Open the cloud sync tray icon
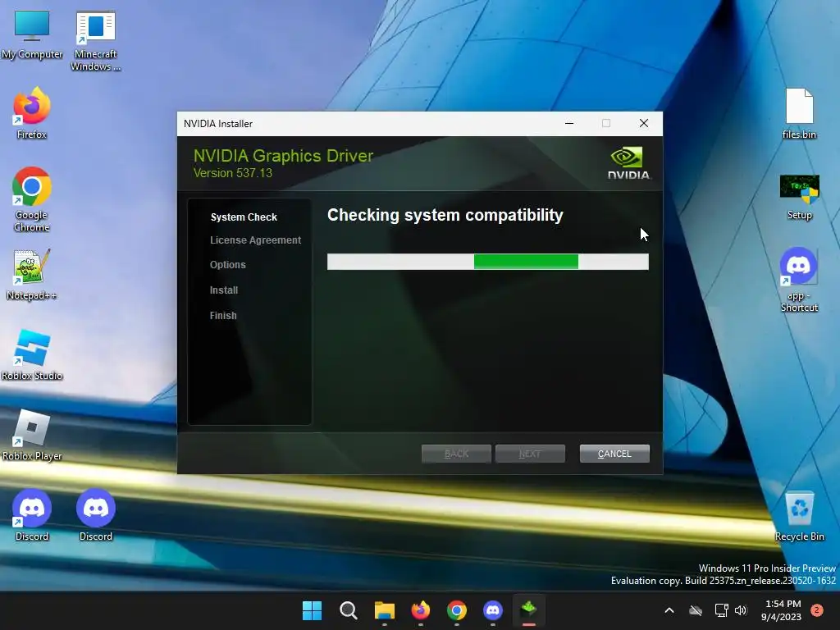The height and width of the screenshot is (630, 840). (696, 610)
